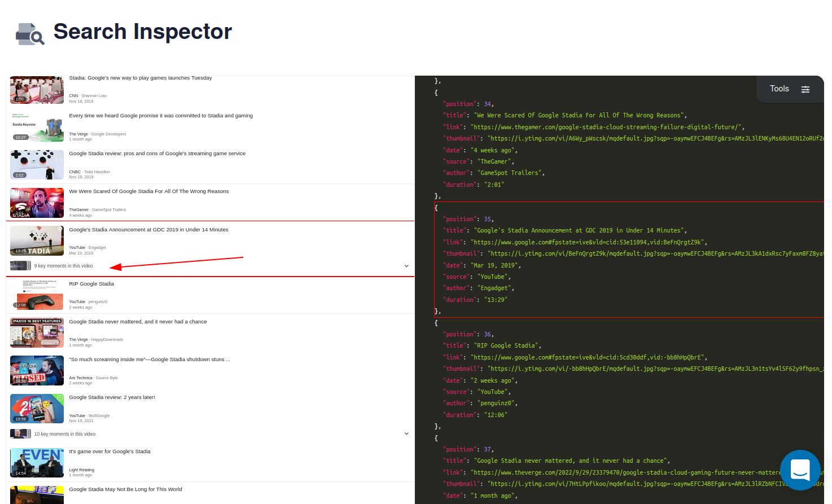Click the Ars Technica "CLOSED" video thumbnail

point(37,371)
